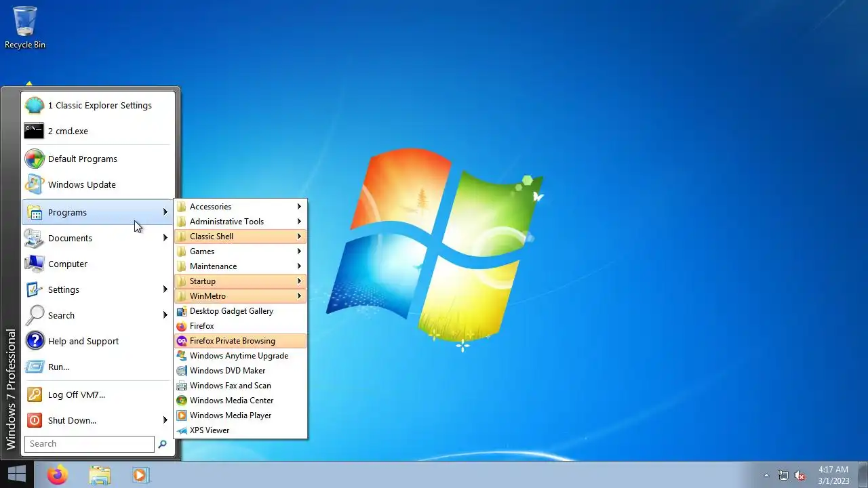Open the Programs menu entry
868x488 pixels.
pyautogui.click(x=96, y=212)
